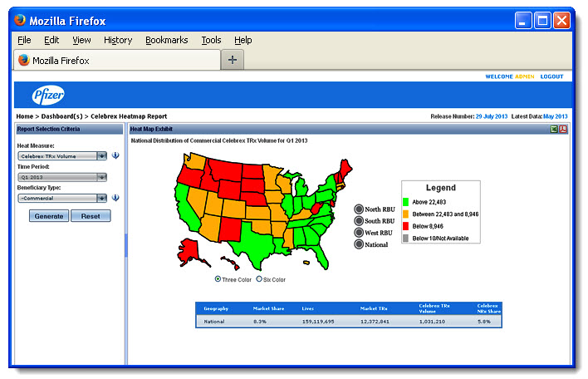This screenshot has height=379, width=588.
Task: Go to Home breadcrumb
Action: pos(24,116)
